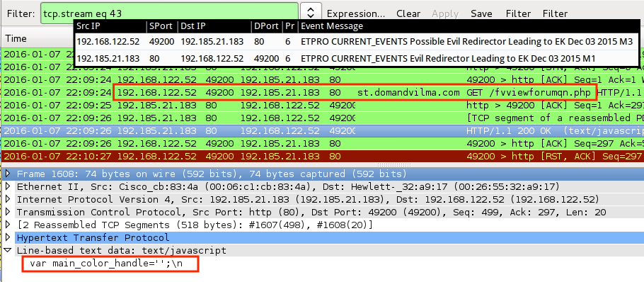Select the 49200 > http ACK Seq=297 packet

coord(322,143)
